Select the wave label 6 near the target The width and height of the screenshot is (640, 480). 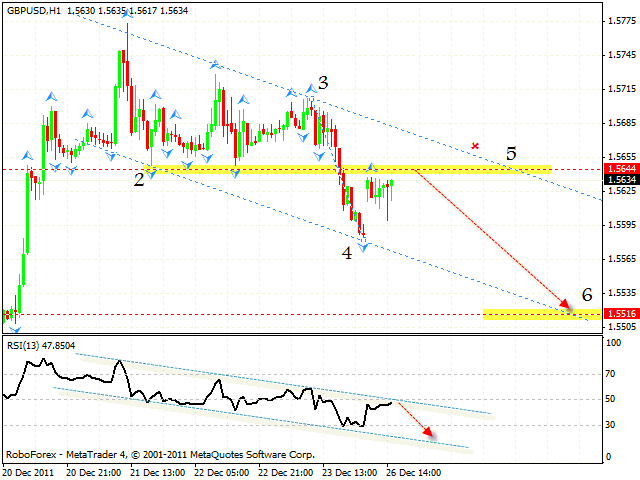(587, 295)
